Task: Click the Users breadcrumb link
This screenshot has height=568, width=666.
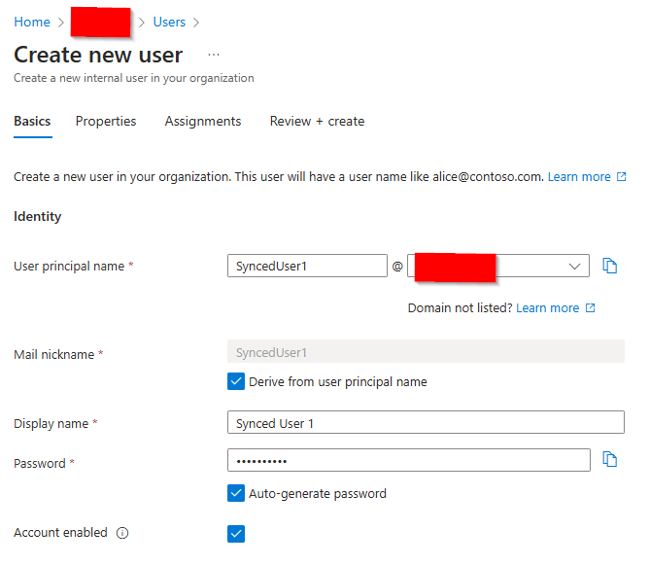Action: click(x=169, y=22)
